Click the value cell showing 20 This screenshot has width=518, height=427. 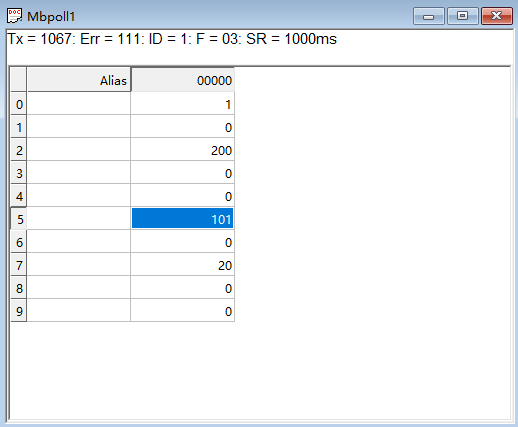(182, 265)
